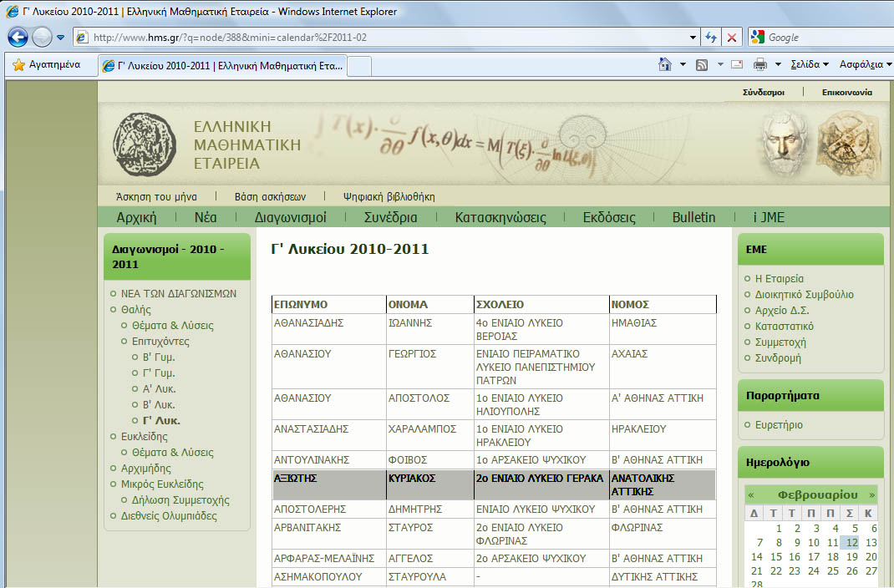
Task: Click the browser Forward arrow button
Action: (x=42, y=38)
